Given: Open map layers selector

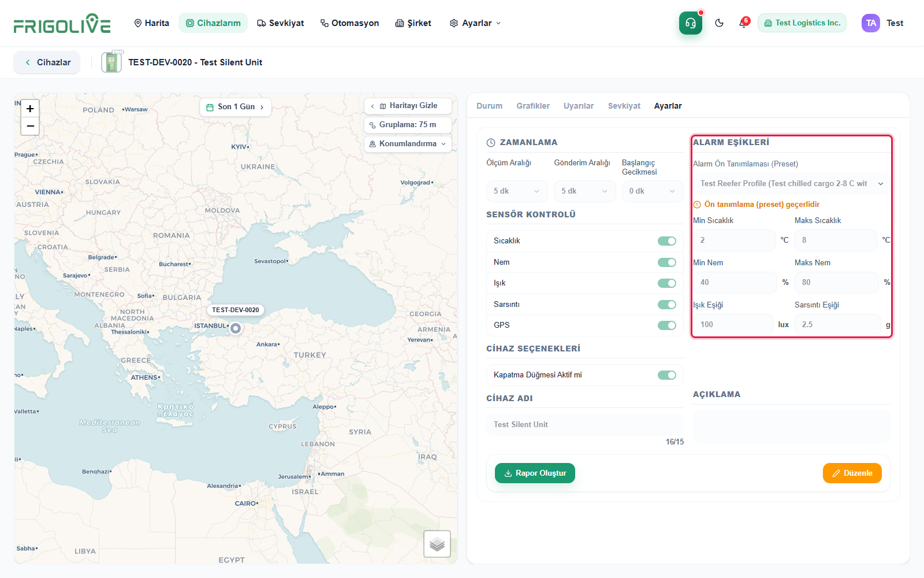Looking at the screenshot, I should click(437, 544).
